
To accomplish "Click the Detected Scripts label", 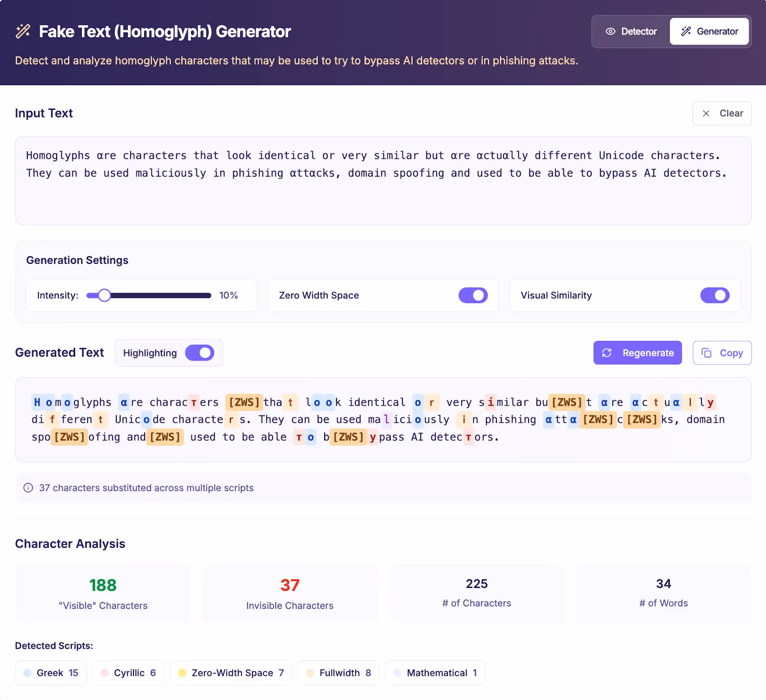I will coord(54,645).
